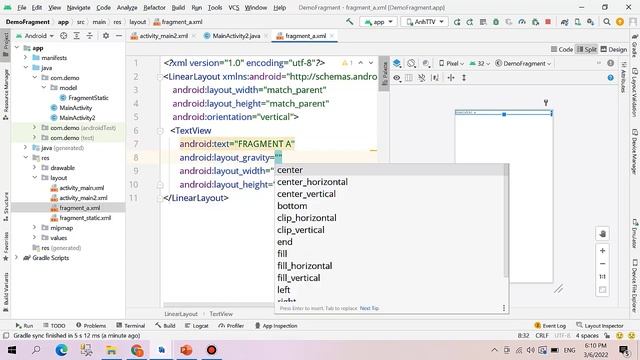Image resolution: width=640 pixels, height=360 pixels.
Task: Click the Next Tip link
Action: pos(369,308)
